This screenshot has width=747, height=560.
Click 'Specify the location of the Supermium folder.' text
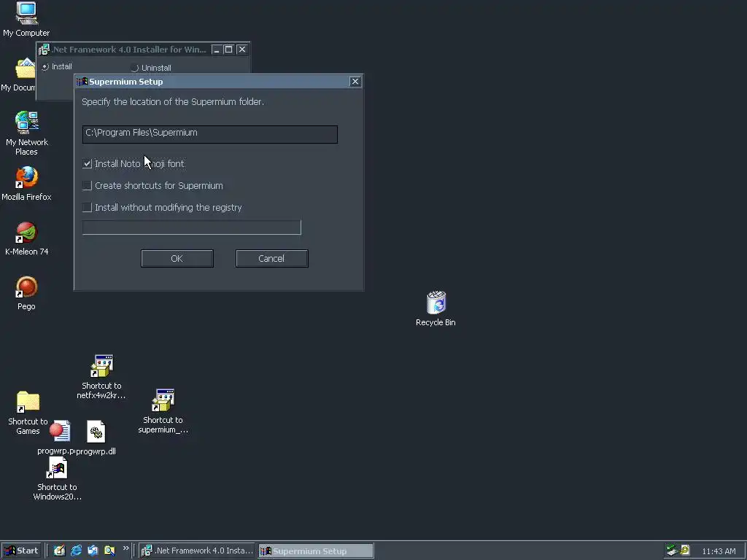173,102
